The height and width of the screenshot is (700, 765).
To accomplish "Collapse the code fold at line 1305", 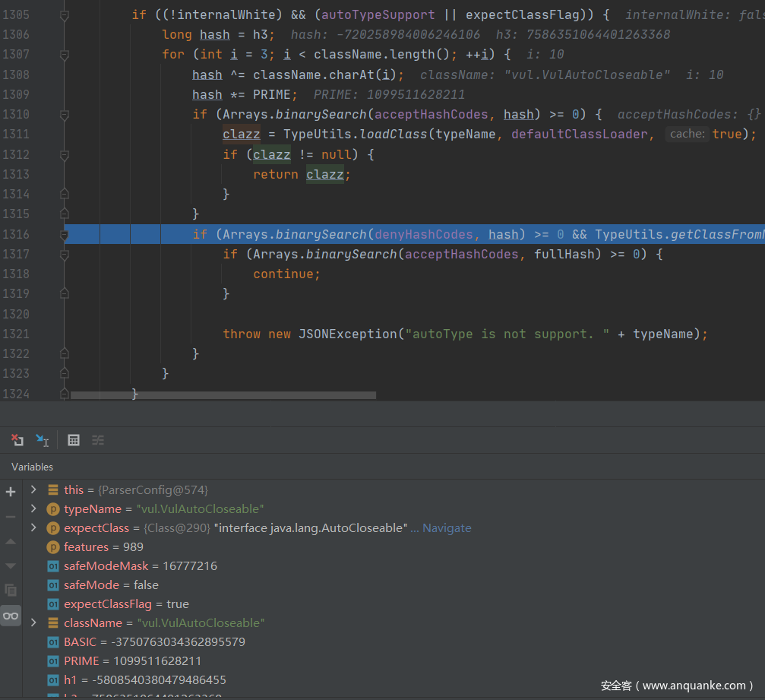I will point(65,15).
